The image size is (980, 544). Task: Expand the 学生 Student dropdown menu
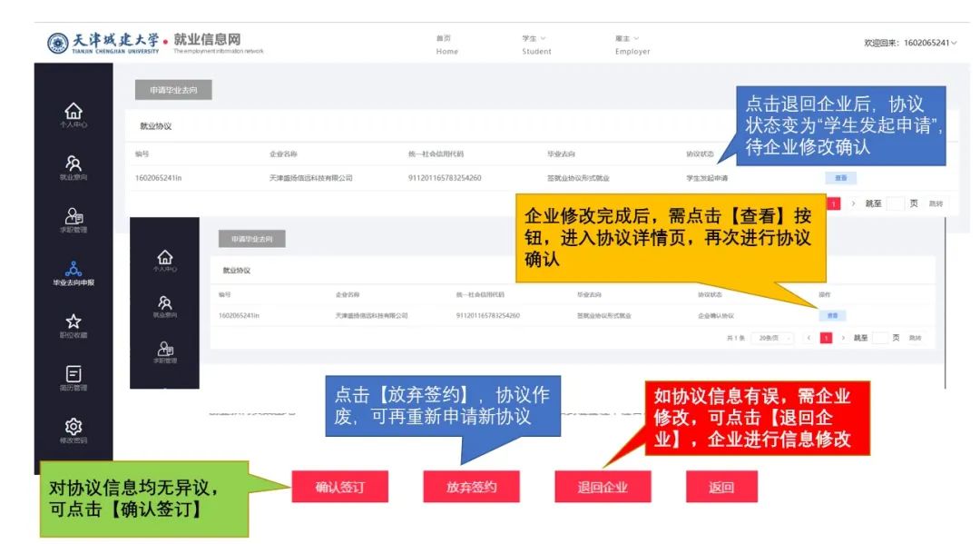pyautogui.click(x=535, y=44)
